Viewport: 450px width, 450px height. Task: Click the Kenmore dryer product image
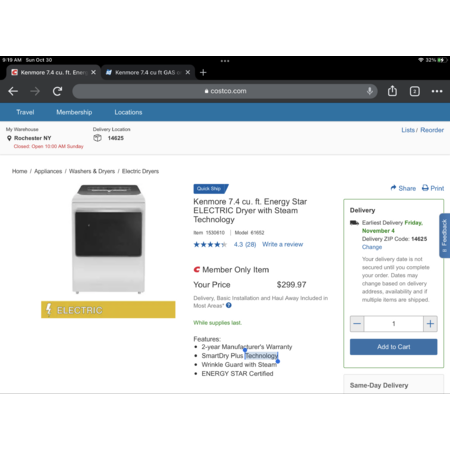pyautogui.click(x=108, y=239)
